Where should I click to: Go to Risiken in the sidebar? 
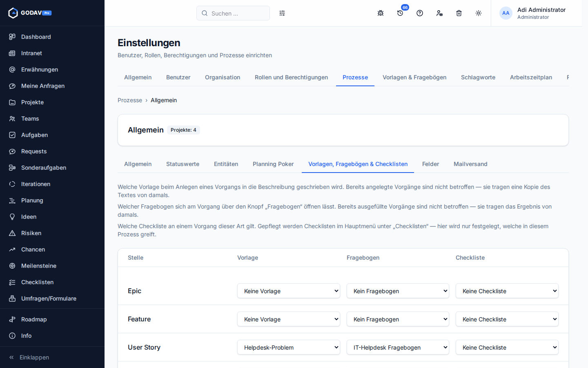tap(52, 233)
